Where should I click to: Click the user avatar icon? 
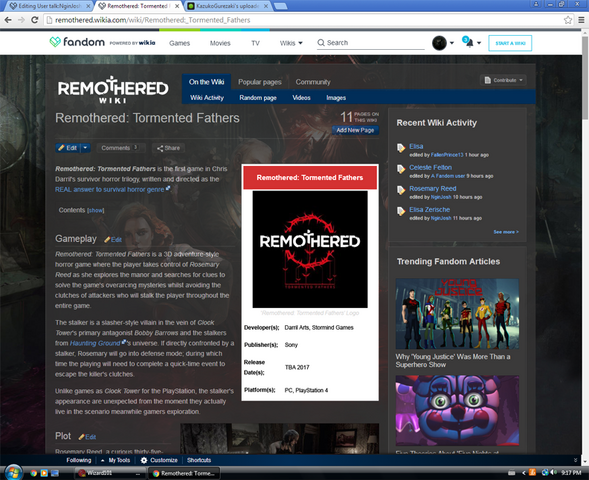click(x=439, y=43)
